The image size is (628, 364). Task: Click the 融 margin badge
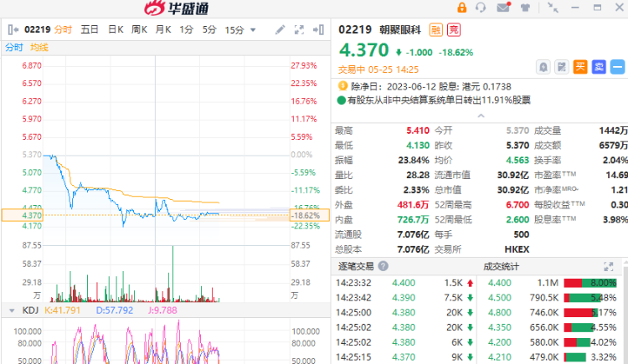435,29
